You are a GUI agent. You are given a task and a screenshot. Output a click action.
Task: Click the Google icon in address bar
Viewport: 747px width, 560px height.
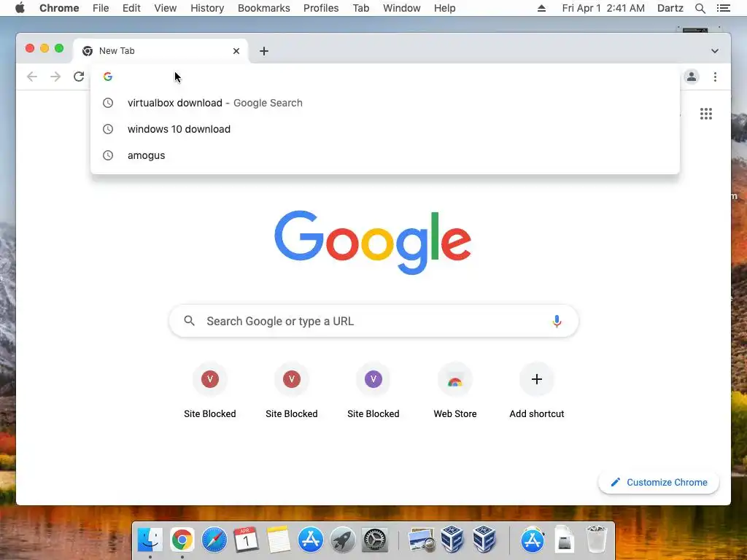[x=108, y=77]
